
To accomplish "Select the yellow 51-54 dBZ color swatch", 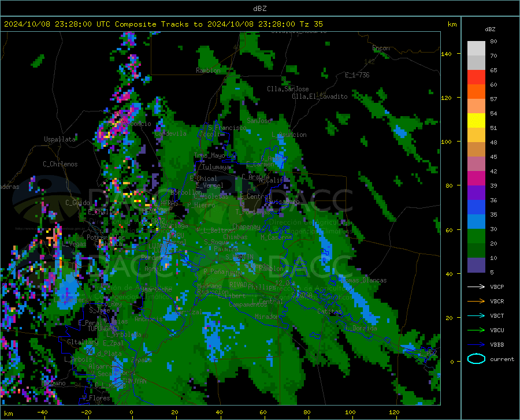I will click(476, 121).
